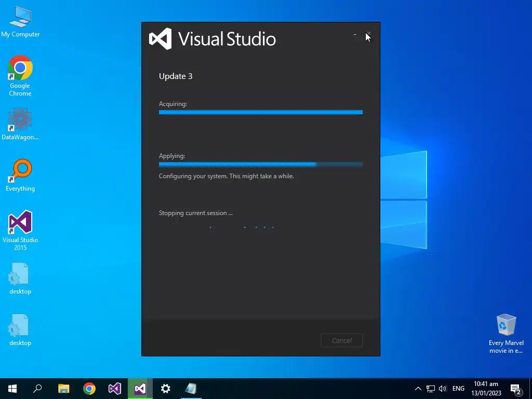Open taskbar search magnifier
Viewport: 532px width, 399px height.
(x=37, y=389)
